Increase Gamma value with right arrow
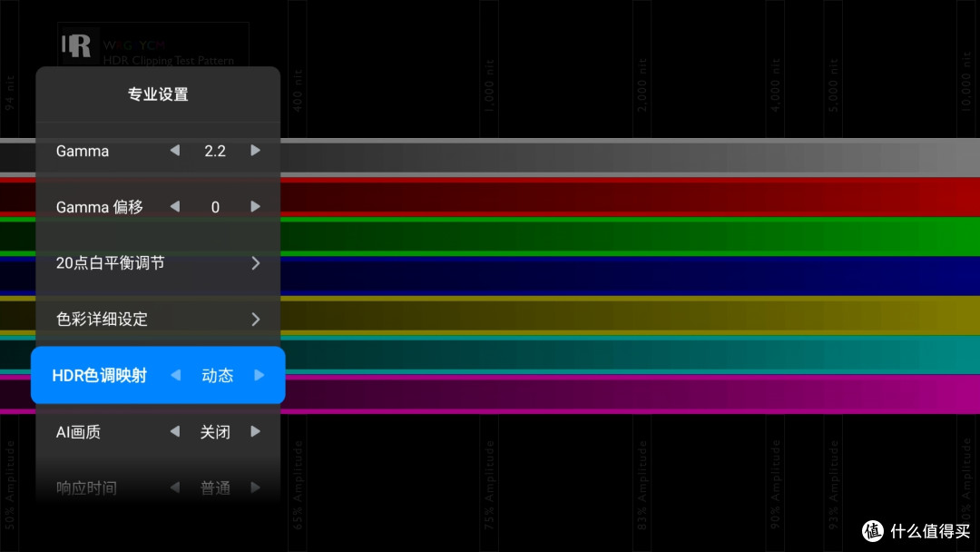The height and width of the screenshot is (552, 980). pos(255,151)
